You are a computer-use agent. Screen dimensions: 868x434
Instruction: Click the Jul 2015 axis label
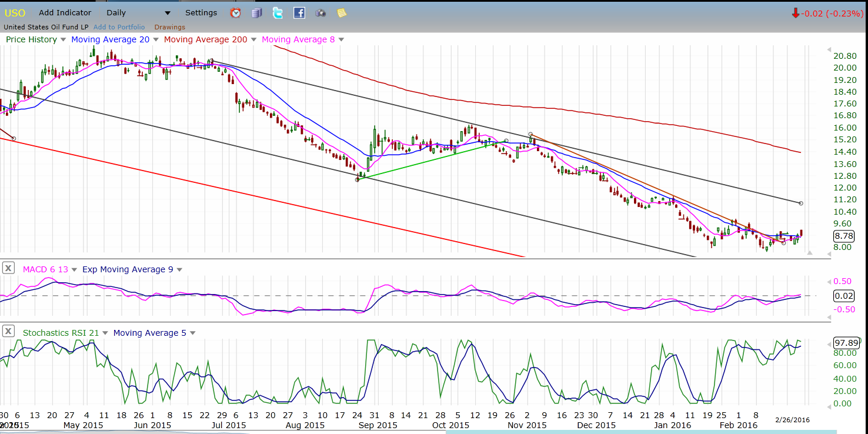point(229,425)
